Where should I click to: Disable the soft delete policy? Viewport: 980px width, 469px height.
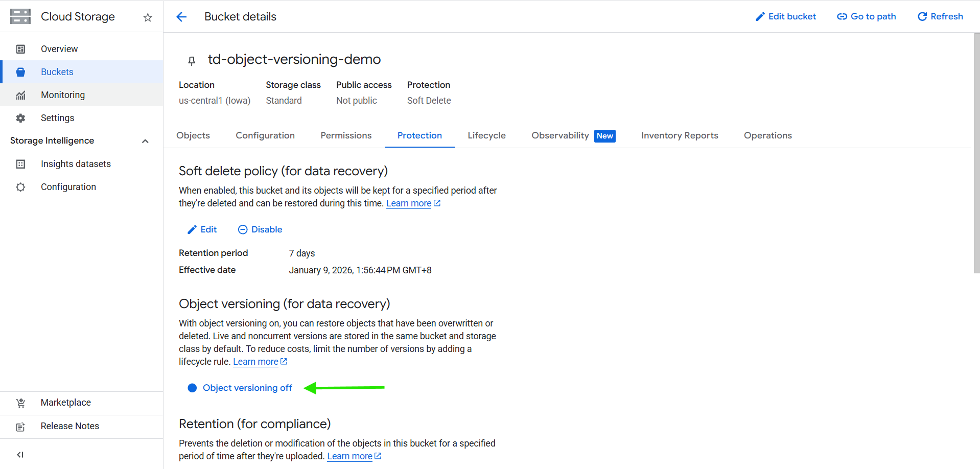click(x=260, y=229)
